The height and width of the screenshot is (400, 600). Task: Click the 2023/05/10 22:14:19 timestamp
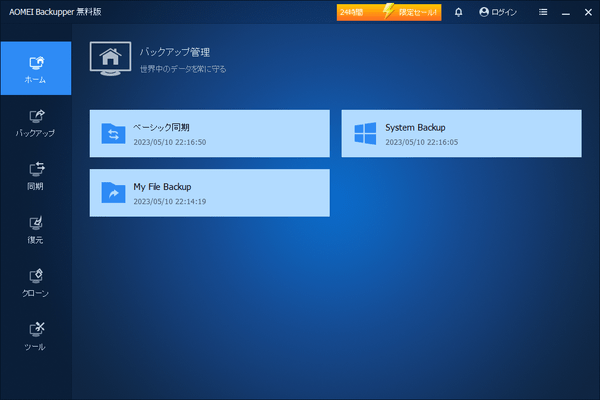pos(170,201)
